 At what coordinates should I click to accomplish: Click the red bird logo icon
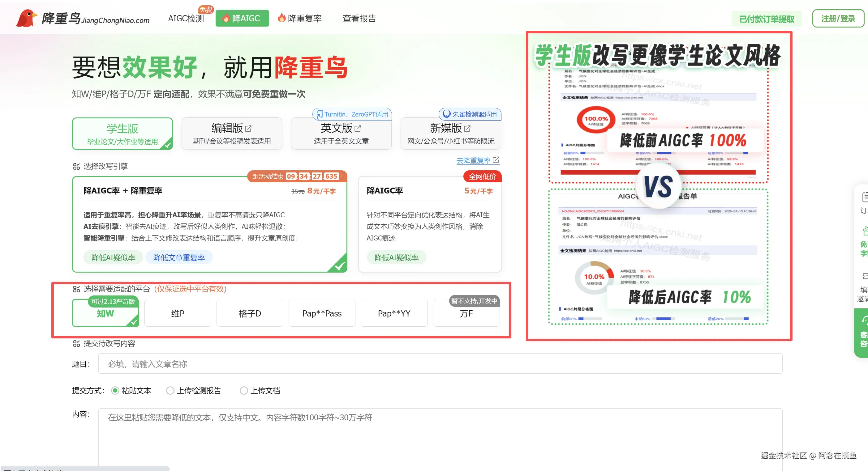26,18
